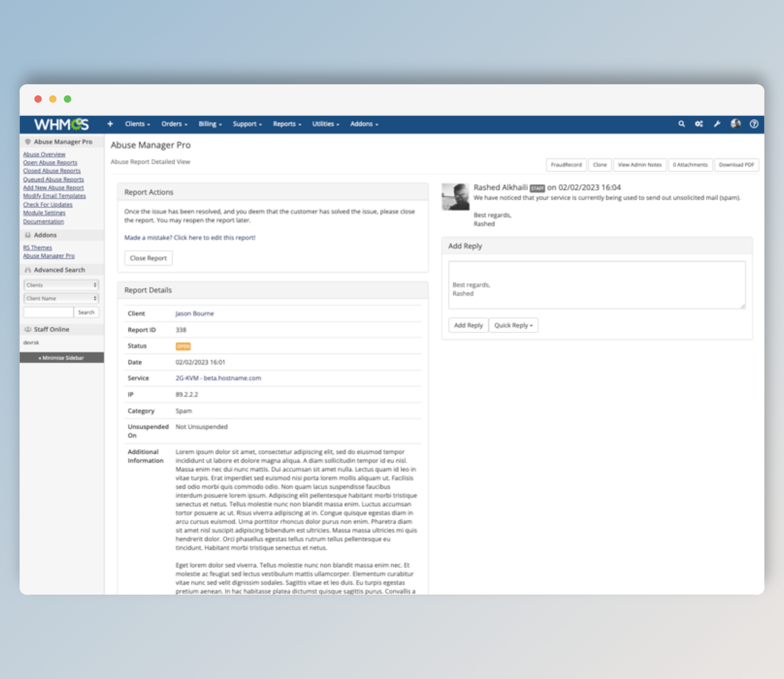Click the date 02/02/2023 16:01
The width and height of the screenshot is (784, 679).
coord(200,362)
